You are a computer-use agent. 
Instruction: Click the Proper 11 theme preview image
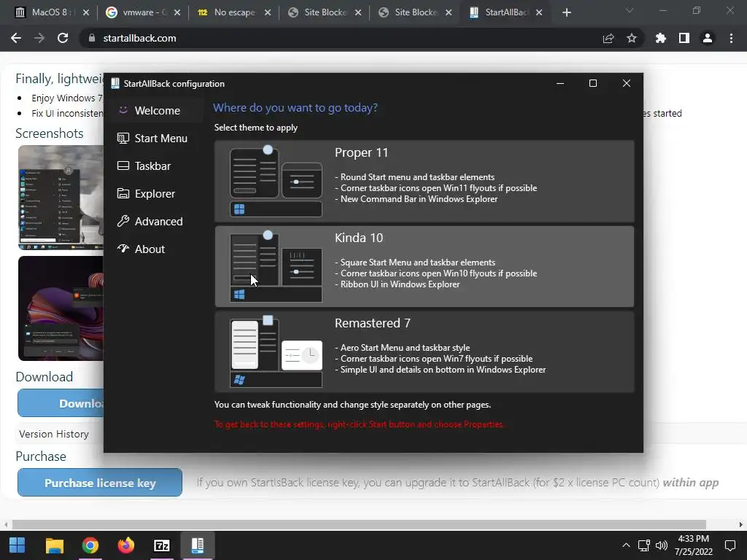276,182
